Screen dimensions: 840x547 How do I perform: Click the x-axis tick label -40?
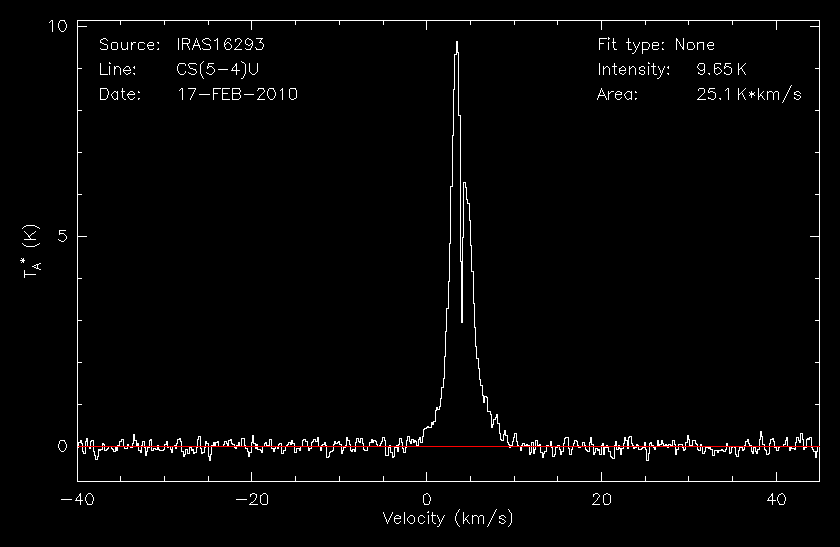pos(77,499)
